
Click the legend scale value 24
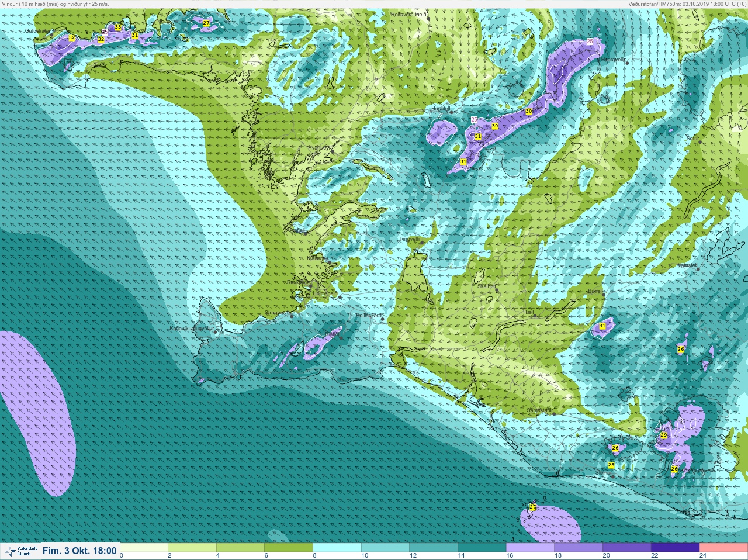coord(703,555)
